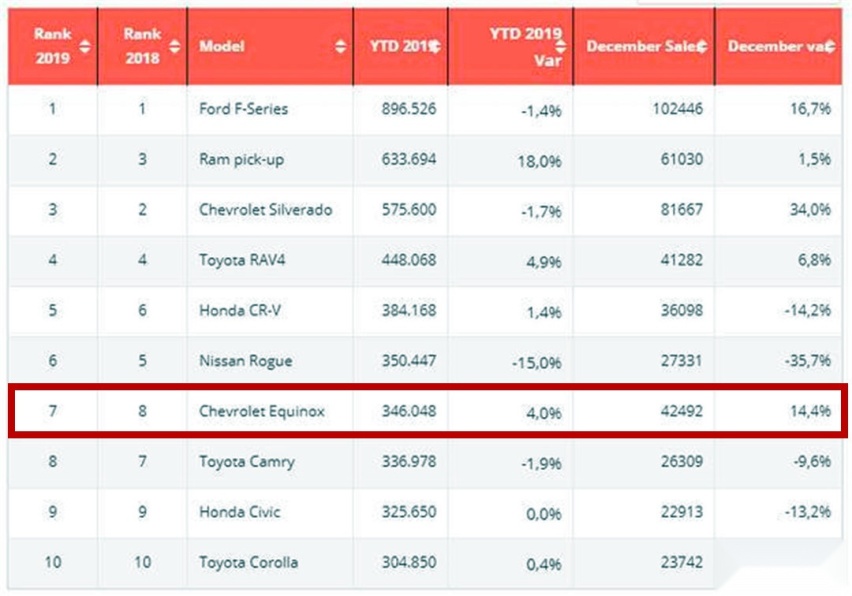Click the -9,6% December variation cell
852x596 pixels.
pyautogui.click(x=812, y=461)
